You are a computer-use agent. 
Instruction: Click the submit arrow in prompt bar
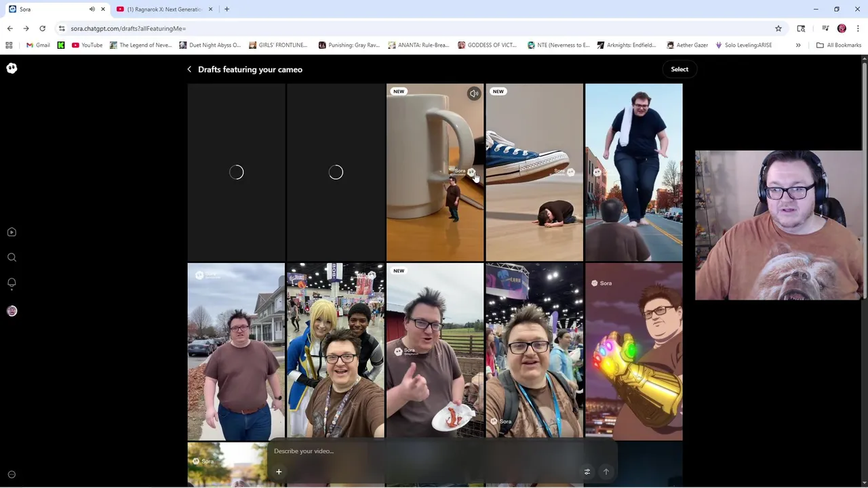tap(606, 472)
